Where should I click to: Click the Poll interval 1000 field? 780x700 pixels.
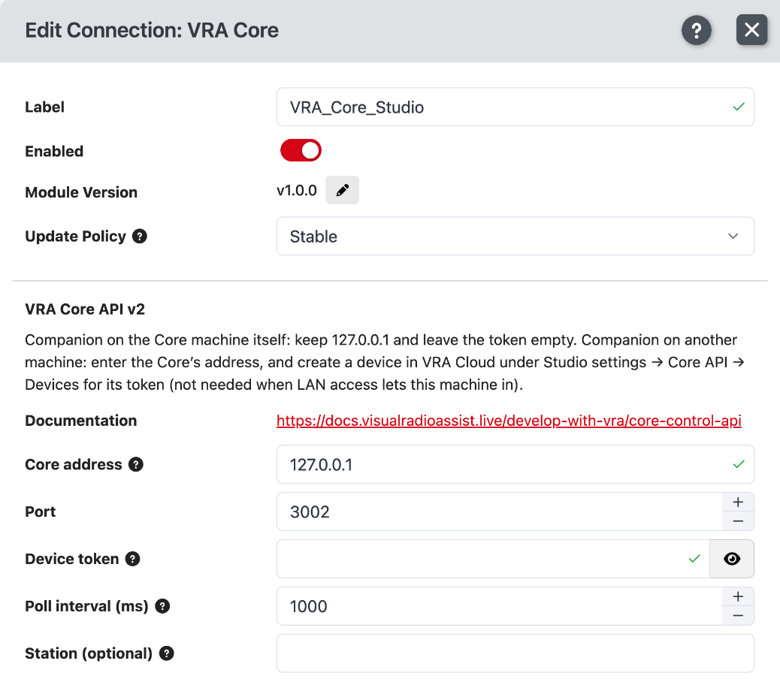500,606
